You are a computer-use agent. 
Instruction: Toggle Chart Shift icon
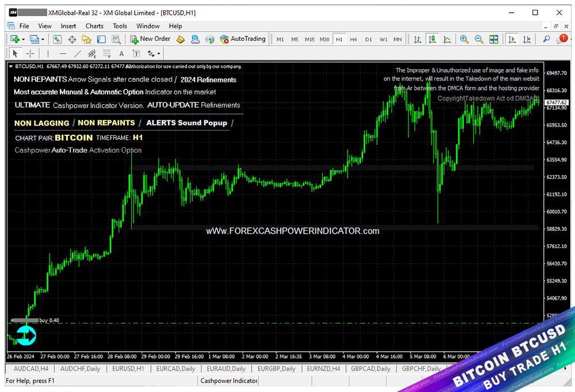click(x=527, y=39)
